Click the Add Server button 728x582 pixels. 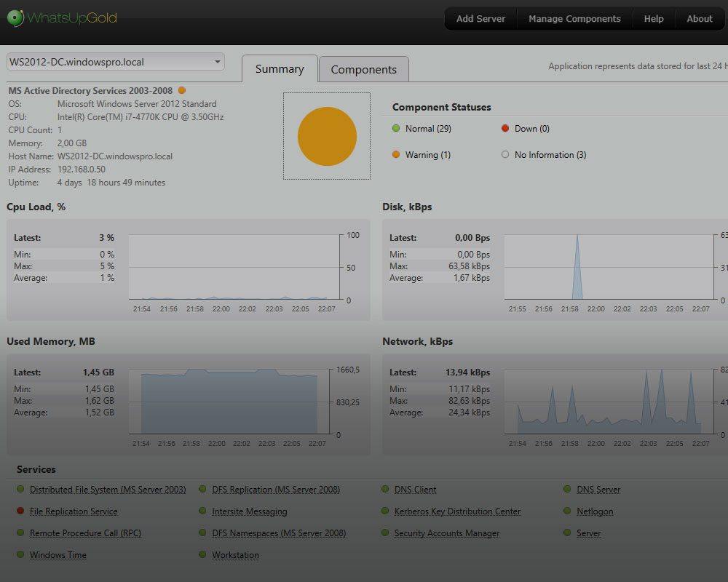[x=480, y=19]
